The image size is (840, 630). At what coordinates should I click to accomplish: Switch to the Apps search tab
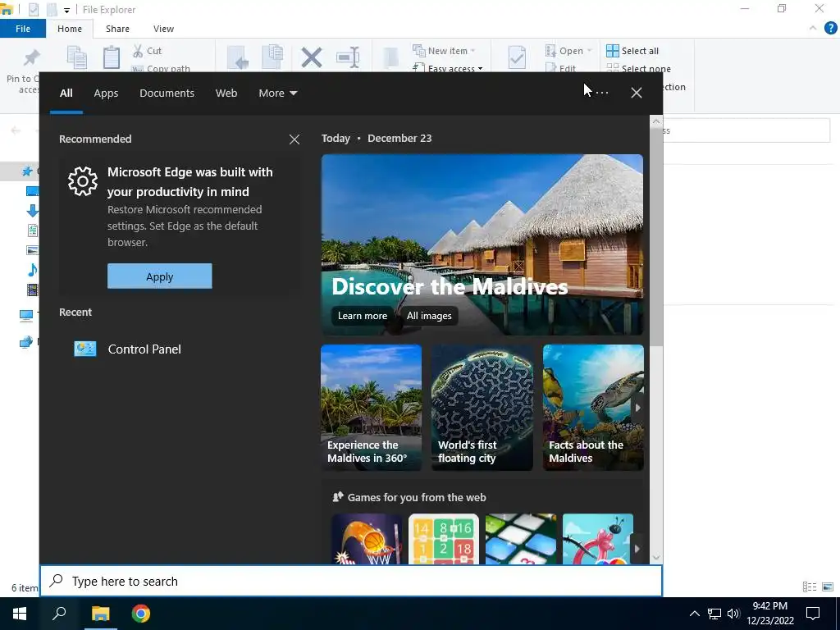coord(106,94)
